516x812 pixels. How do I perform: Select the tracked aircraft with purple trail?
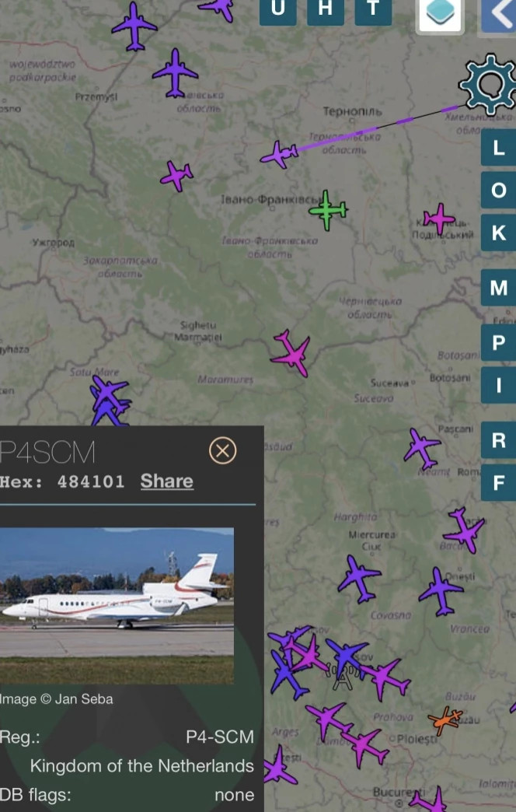[280, 154]
